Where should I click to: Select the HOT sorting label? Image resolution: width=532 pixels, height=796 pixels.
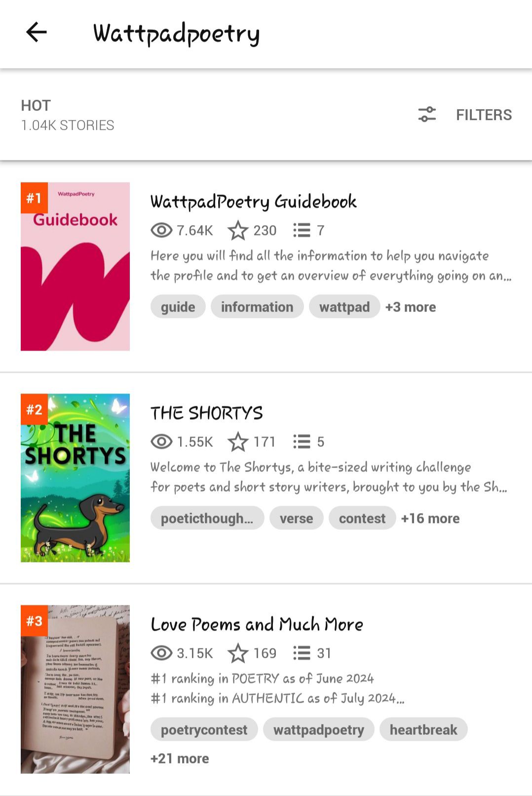[36, 106]
